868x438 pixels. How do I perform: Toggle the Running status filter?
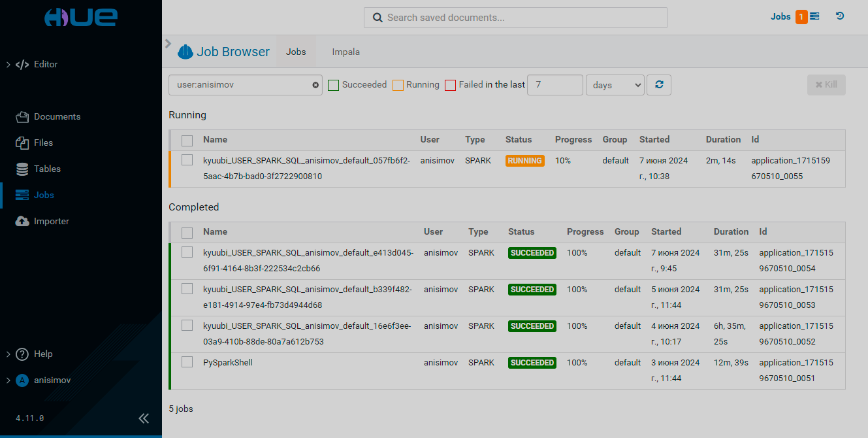[x=398, y=85]
